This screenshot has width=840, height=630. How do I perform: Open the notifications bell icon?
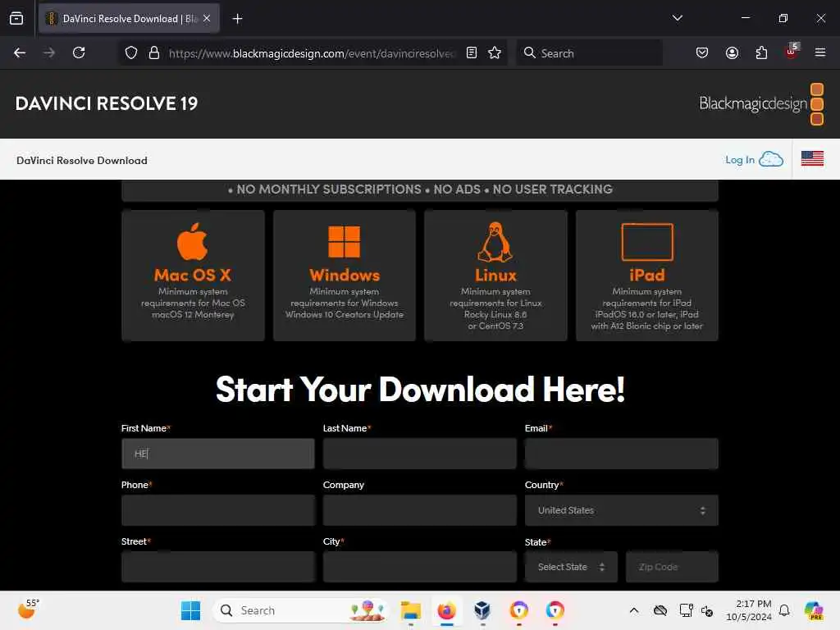pos(784,610)
